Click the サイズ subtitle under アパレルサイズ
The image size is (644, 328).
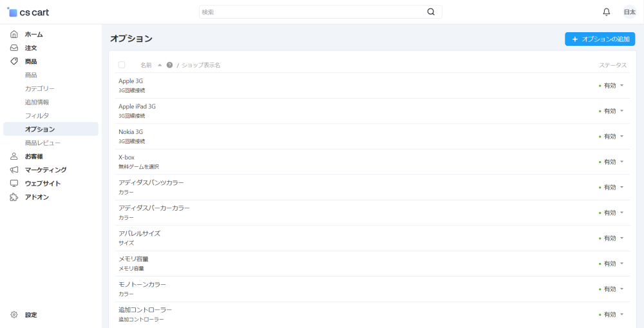pyautogui.click(x=126, y=243)
